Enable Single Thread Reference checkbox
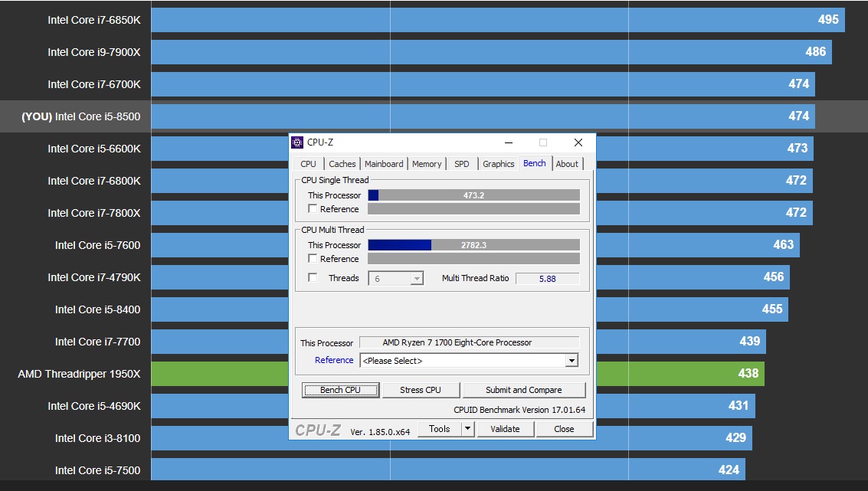The image size is (868, 491). tap(313, 209)
